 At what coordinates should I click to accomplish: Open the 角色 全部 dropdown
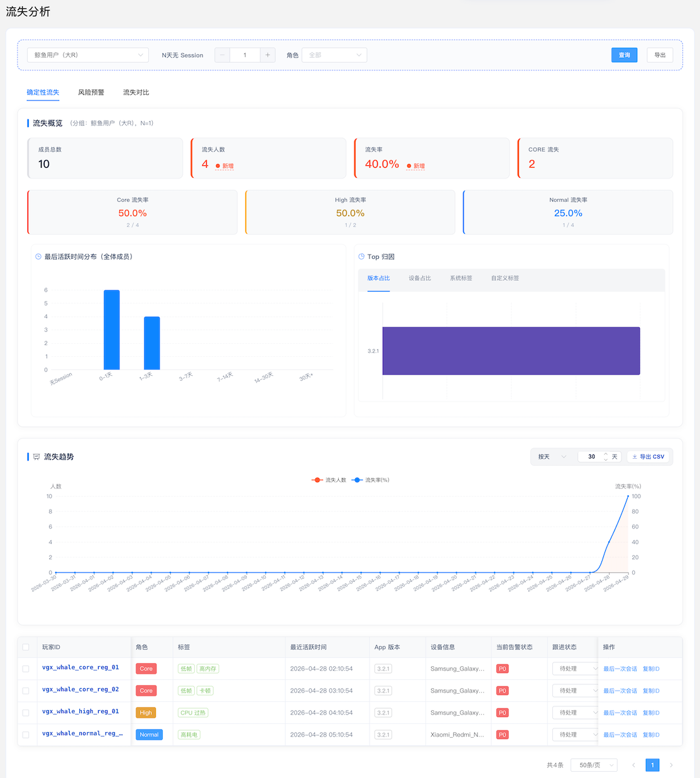334,55
